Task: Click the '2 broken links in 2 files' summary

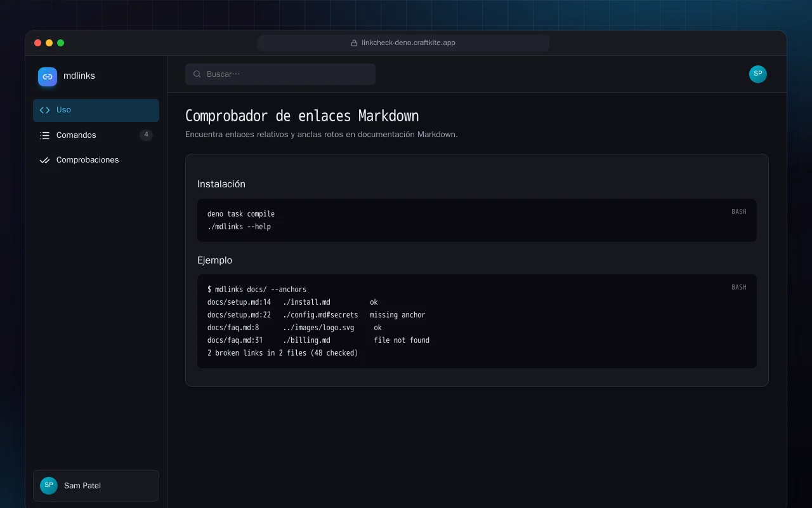Action: (x=283, y=353)
